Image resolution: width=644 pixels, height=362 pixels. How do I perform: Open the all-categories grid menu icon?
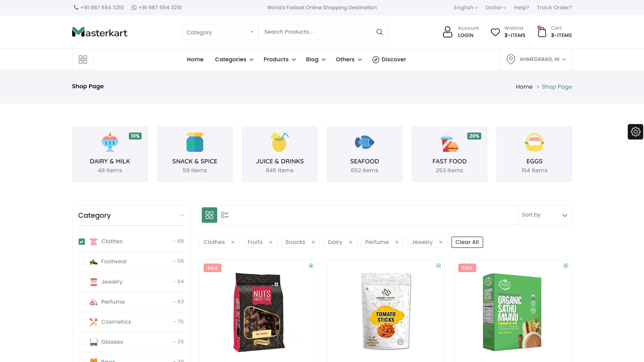click(83, 59)
